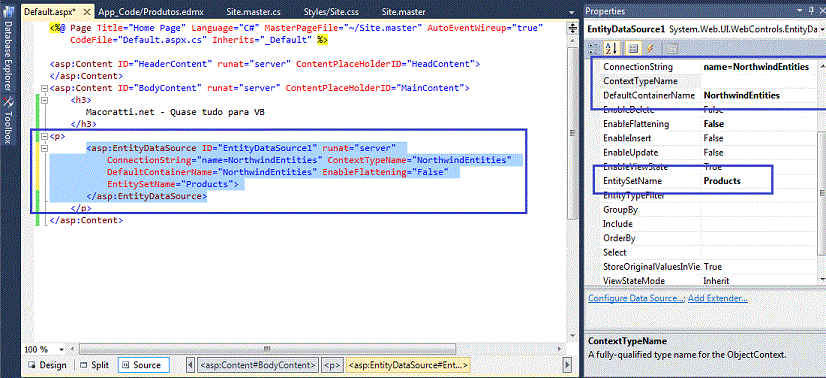The image size is (826, 378).
Task: Show the Properties list button
Action: coord(634,48)
